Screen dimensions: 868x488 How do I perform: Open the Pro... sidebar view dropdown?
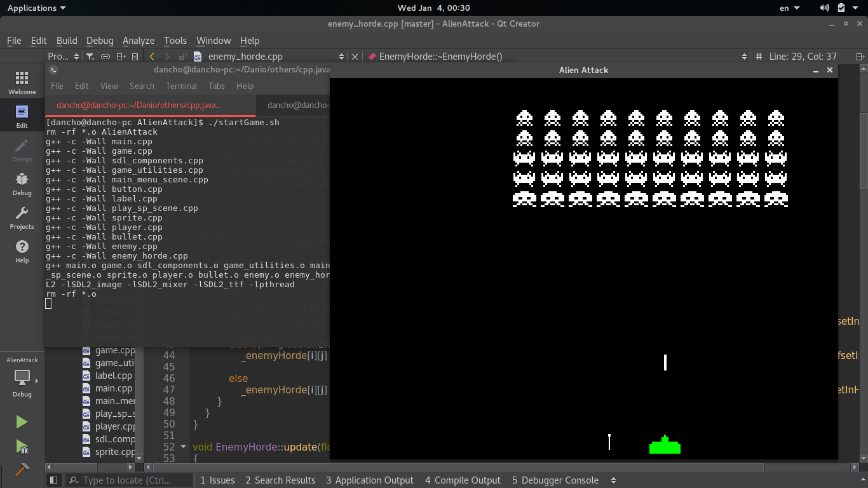click(64, 57)
